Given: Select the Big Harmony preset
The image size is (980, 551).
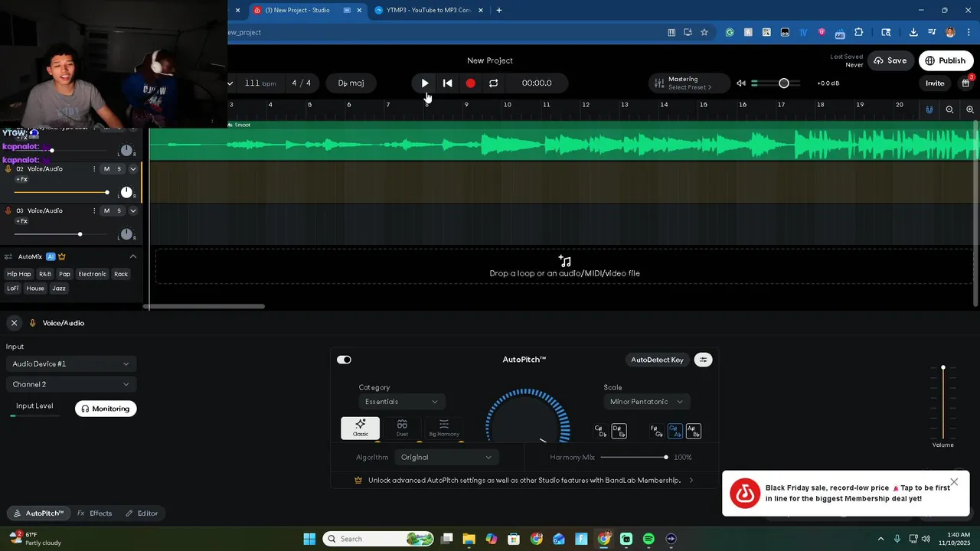Looking at the screenshot, I should [444, 428].
